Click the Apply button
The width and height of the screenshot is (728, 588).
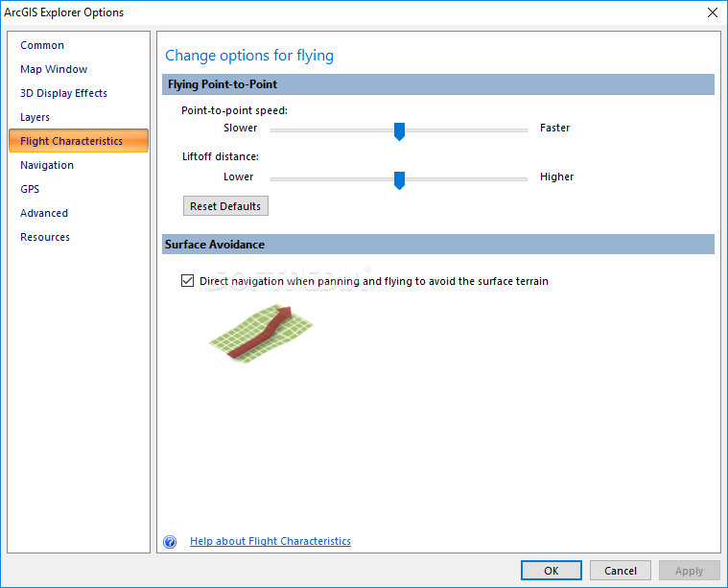689,571
